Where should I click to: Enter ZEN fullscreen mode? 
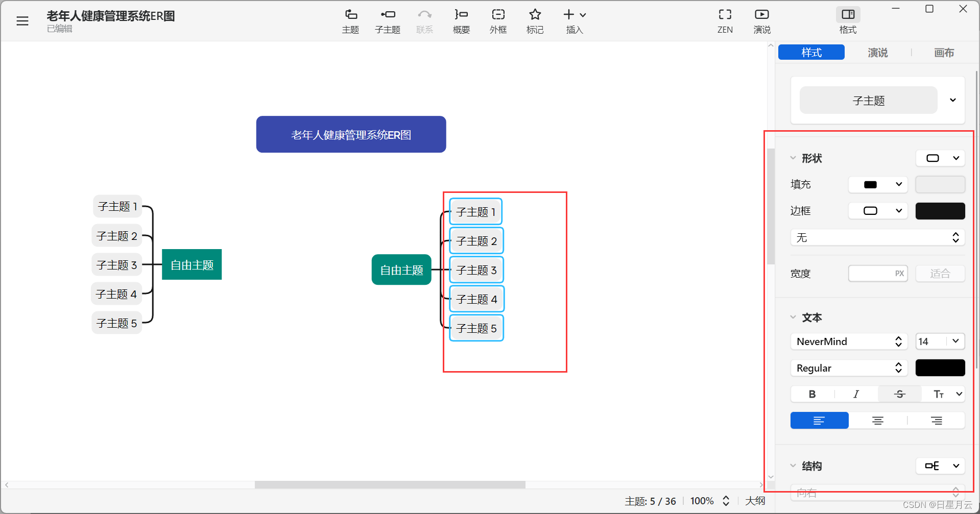(725, 21)
